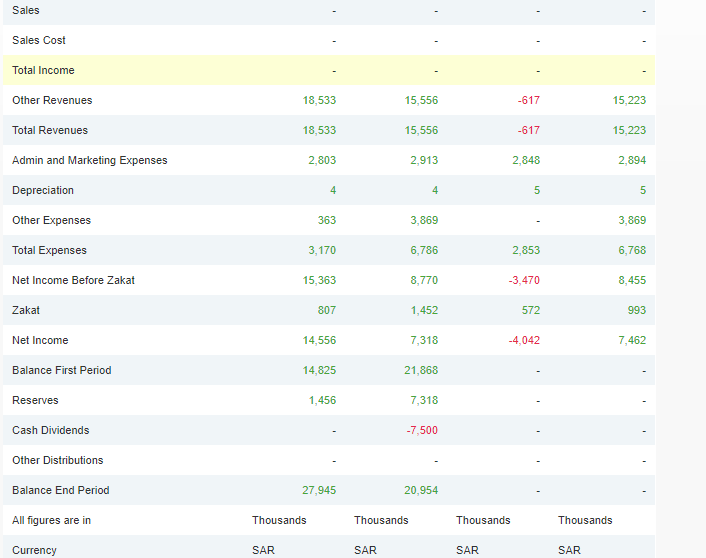Click Net Income Before Zakat 8,455
The height and width of the screenshot is (558, 706).
coord(632,280)
